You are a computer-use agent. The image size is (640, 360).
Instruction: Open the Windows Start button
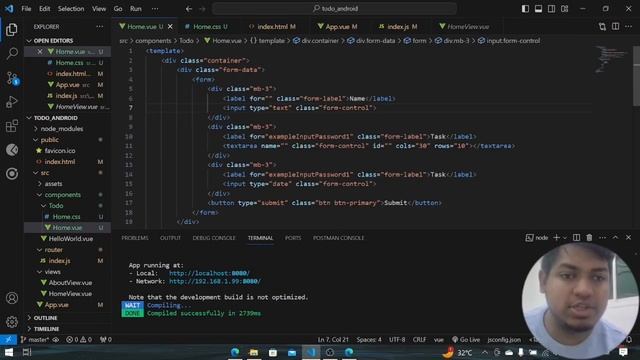(x=9, y=352)
